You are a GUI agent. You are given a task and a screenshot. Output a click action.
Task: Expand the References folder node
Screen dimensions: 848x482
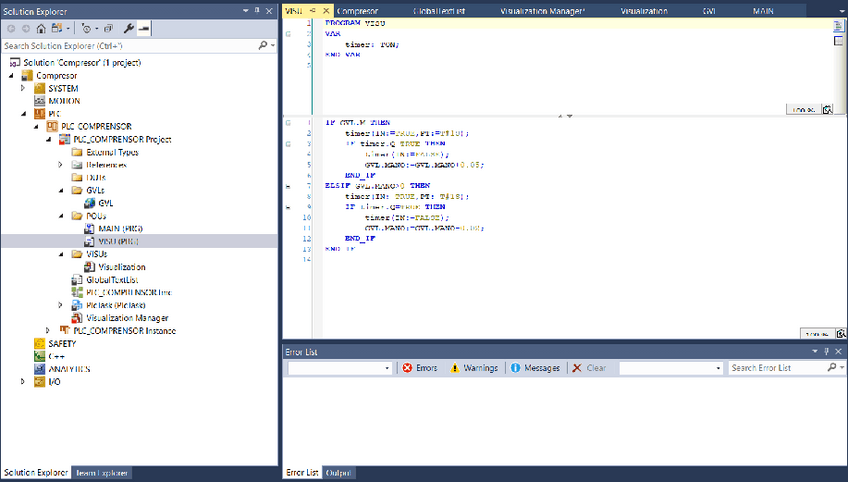pyautogui.click(x=61, y=164)
